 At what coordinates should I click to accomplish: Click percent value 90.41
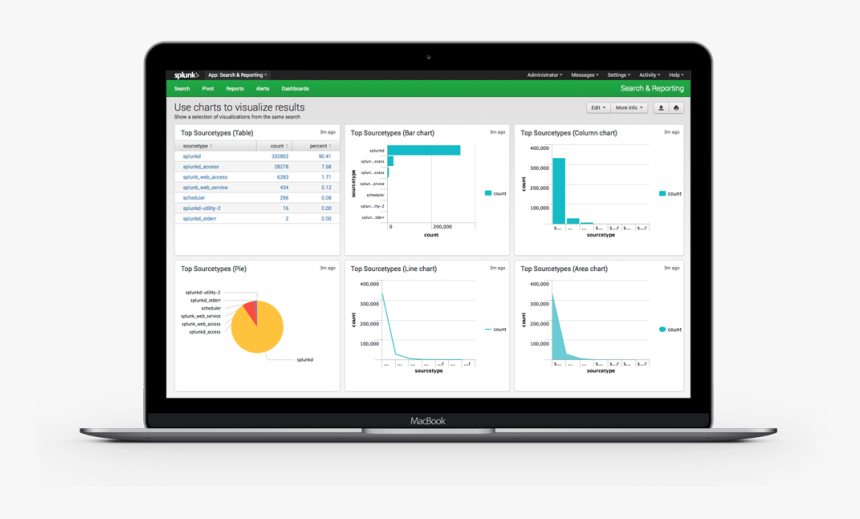pyautogui.click(x=325, y=156)
